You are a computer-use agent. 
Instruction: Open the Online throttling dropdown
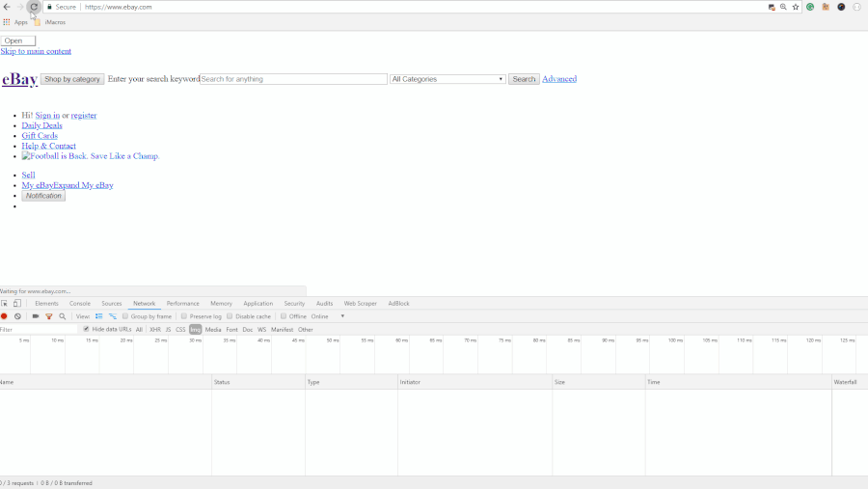[x=328, y=316]
